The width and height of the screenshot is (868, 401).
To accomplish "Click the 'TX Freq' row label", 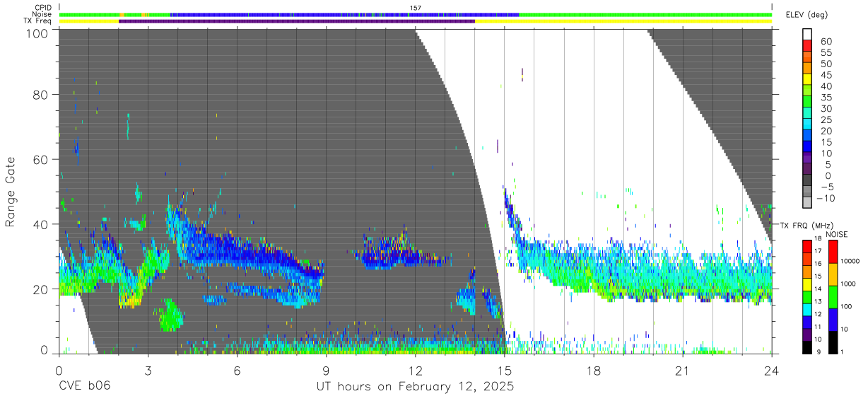I will (37, 21).
